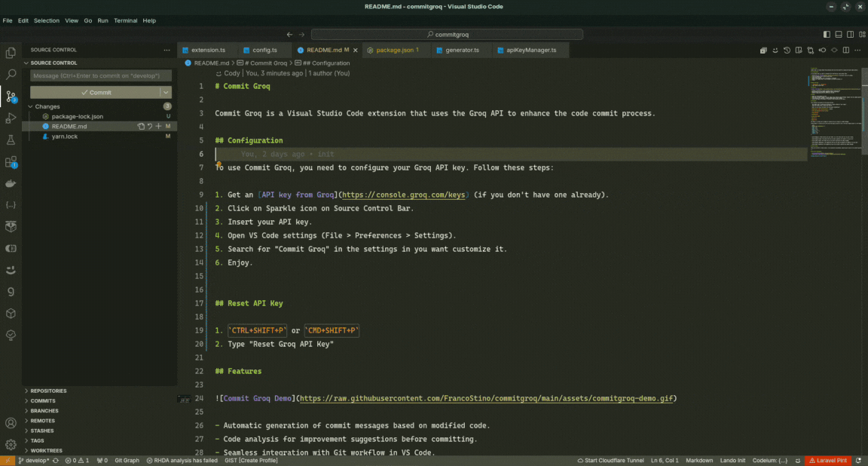Close the README.md tab
Viewport: 868px width, 466px height.
356,50
